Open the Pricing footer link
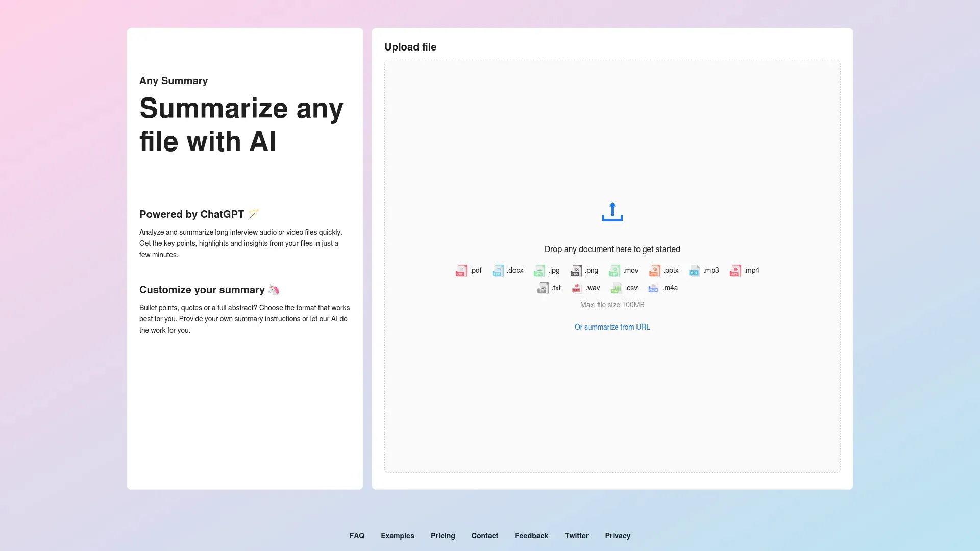 point(443,536)
